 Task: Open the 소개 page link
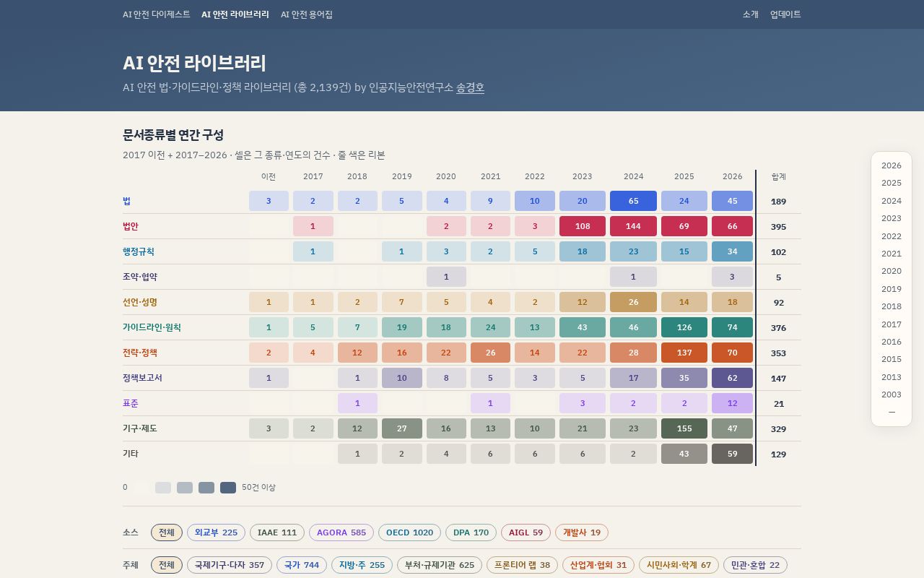tap(751, 14)
